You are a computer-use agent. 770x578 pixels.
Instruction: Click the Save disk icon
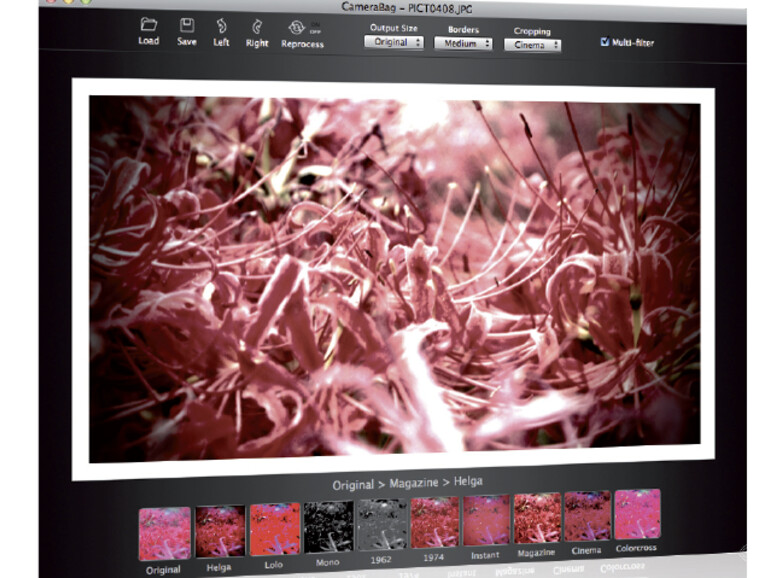(x=187, y=25)
